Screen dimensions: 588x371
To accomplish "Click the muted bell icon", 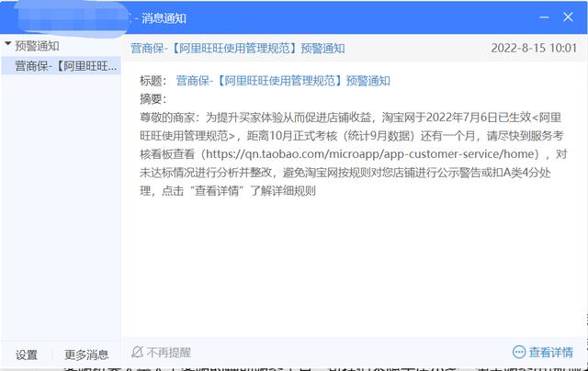I will coord(137,352).
